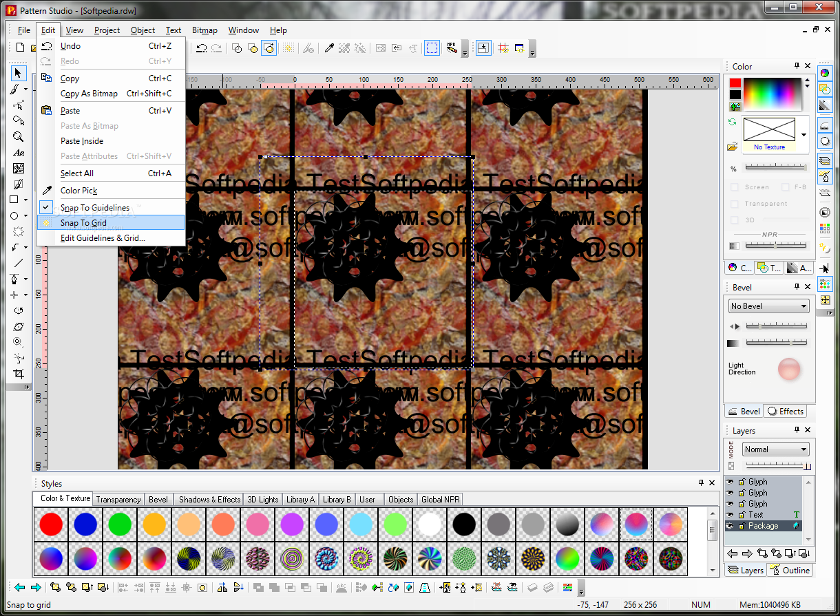Click the color wheel icon in right strip
Screen dimensions: 840x616
[825, 73]
